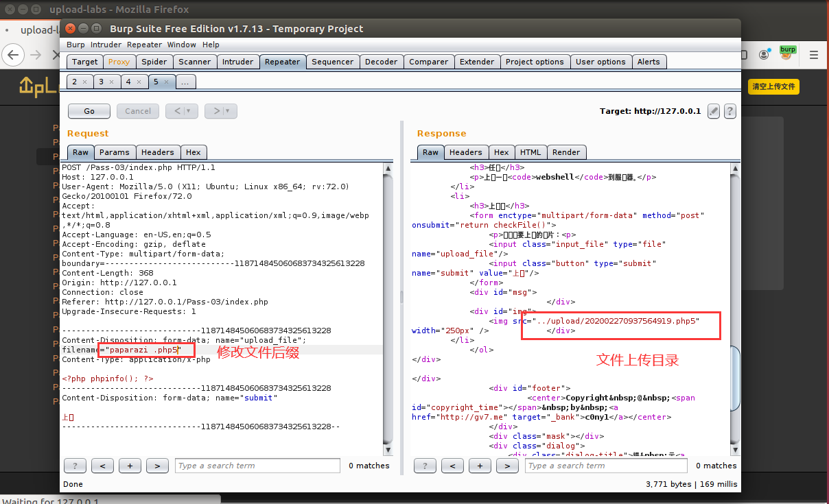Show the response HTML view
The width and height of the screenshot is (829, 504).
point(530,152)
